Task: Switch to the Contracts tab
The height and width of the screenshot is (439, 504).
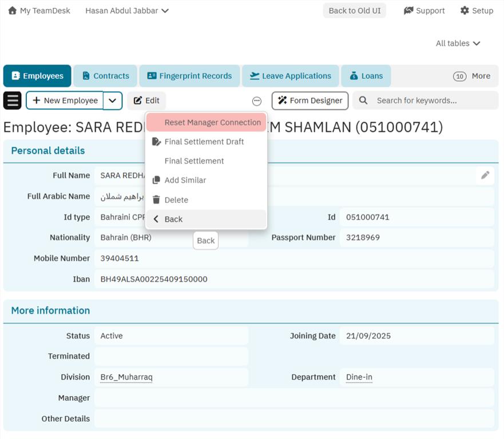Action: (x=105, y=76)
